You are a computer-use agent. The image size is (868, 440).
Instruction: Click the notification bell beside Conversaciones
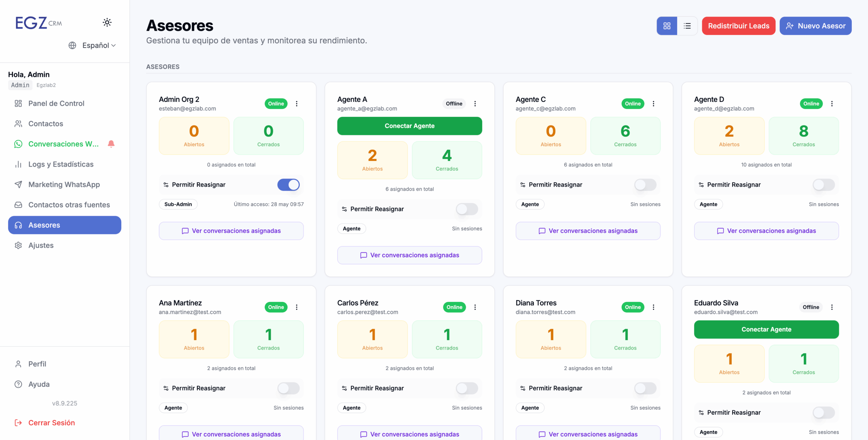[x=111, y=144]
